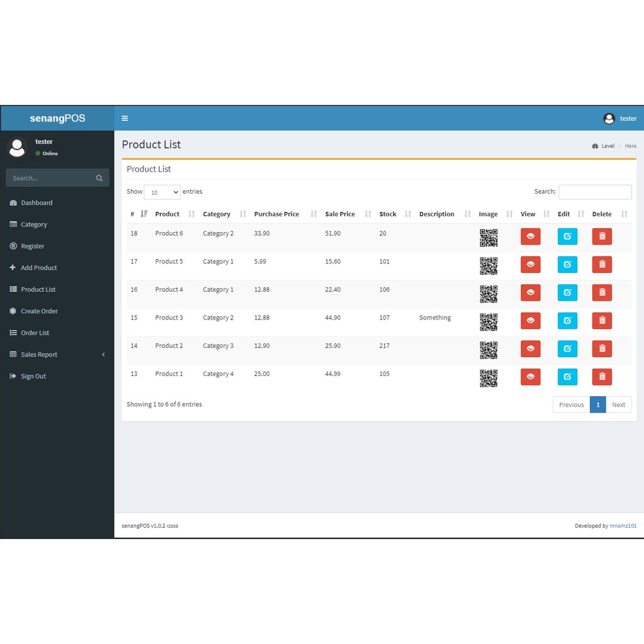View Product 2 details via eye icon
Viewport: 644px width, 644px height.
click(x=530, y=348)
